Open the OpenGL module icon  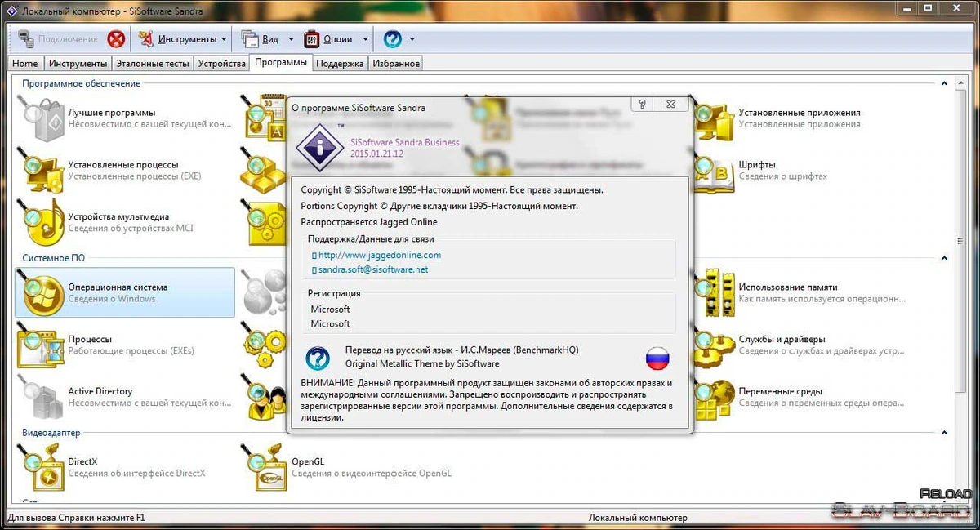pos(265,468)
